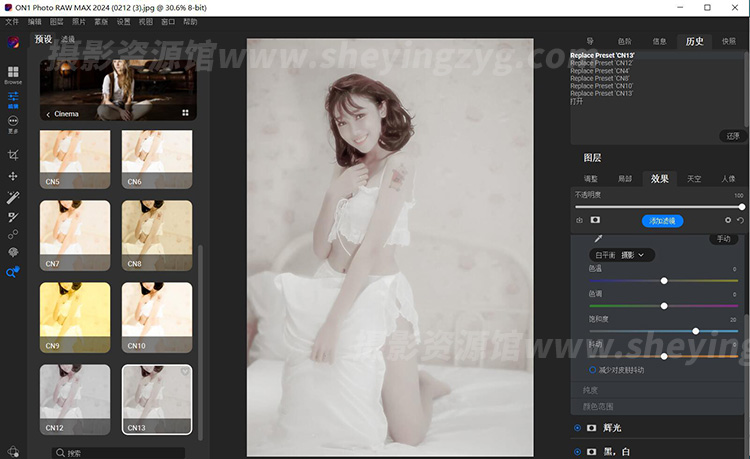Open the Browse module in left sidebar
Image resolution: width=750 pixels, height=459 pixels.
13,75
